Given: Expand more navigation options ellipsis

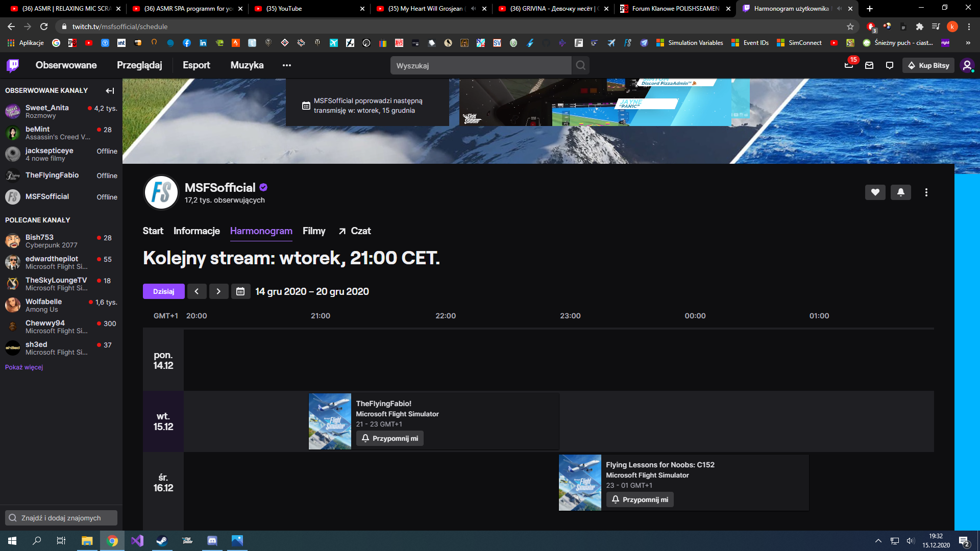Looking at the screenshot, I should 287,65.
